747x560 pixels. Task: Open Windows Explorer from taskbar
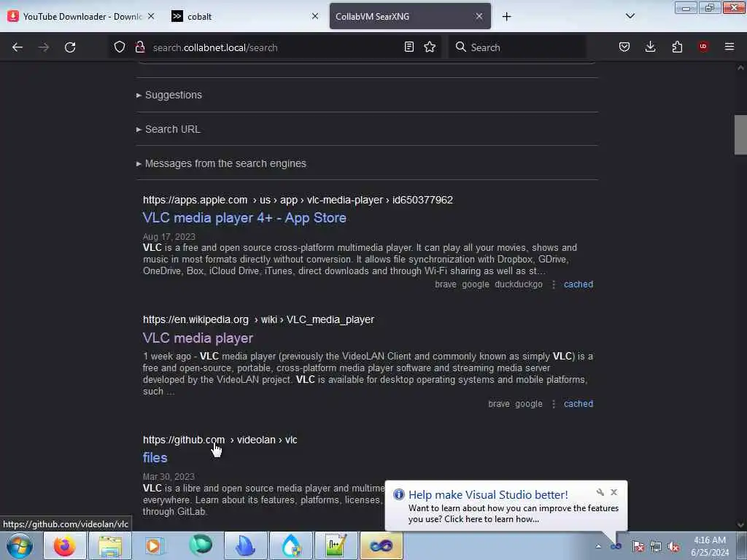coord(110,545)
